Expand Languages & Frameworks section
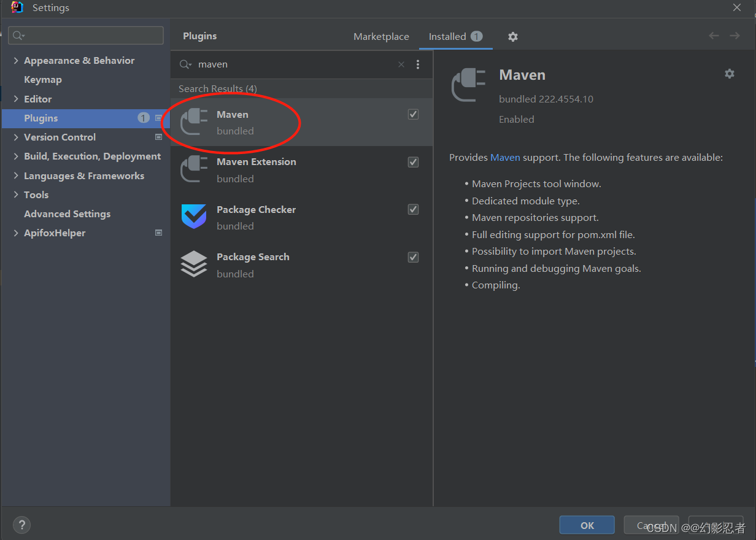This screenshot has width=756, height=540. tap(16, 175)
